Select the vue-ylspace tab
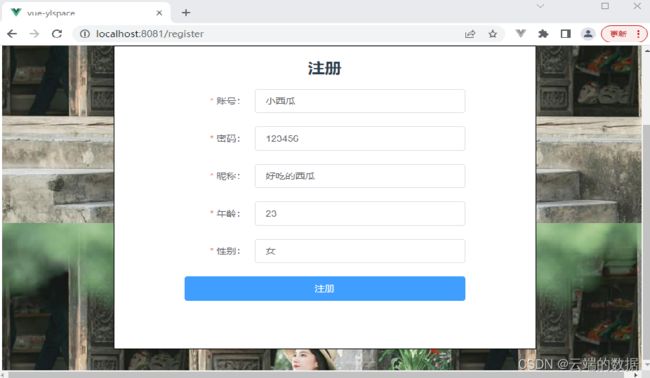 point(86,13)
